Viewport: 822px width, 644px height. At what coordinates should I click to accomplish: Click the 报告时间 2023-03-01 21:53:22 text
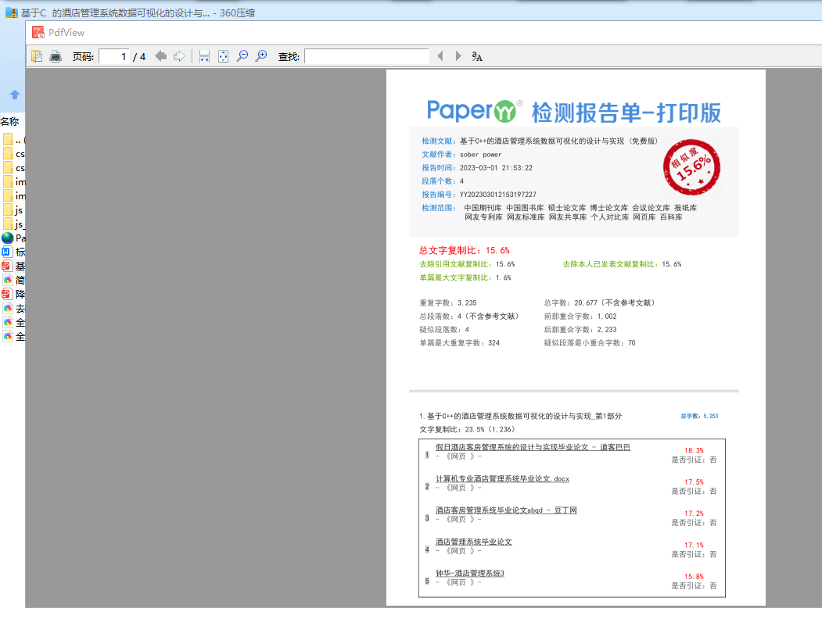pyautogui.click(x=477, y=168)
